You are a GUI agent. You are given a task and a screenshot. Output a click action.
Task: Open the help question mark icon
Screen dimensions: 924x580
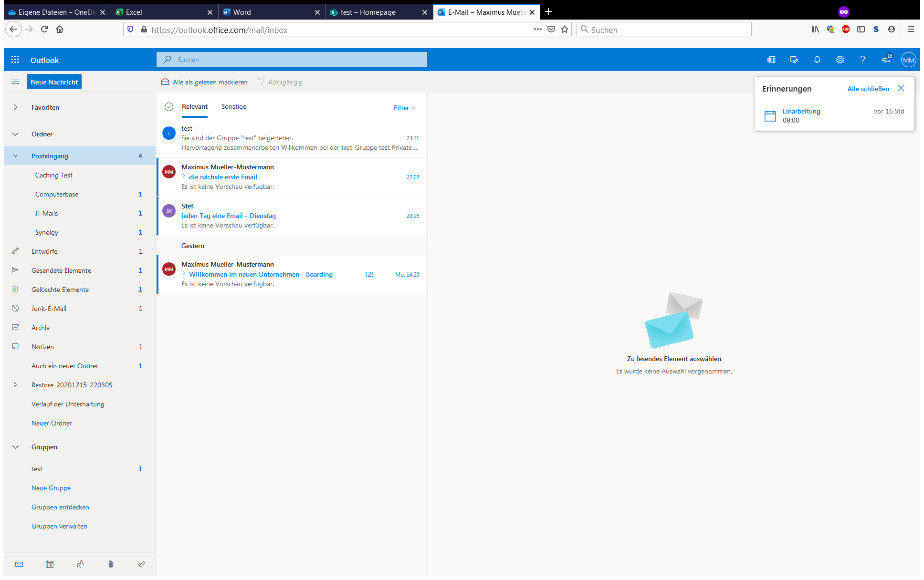tap(862, 60)
